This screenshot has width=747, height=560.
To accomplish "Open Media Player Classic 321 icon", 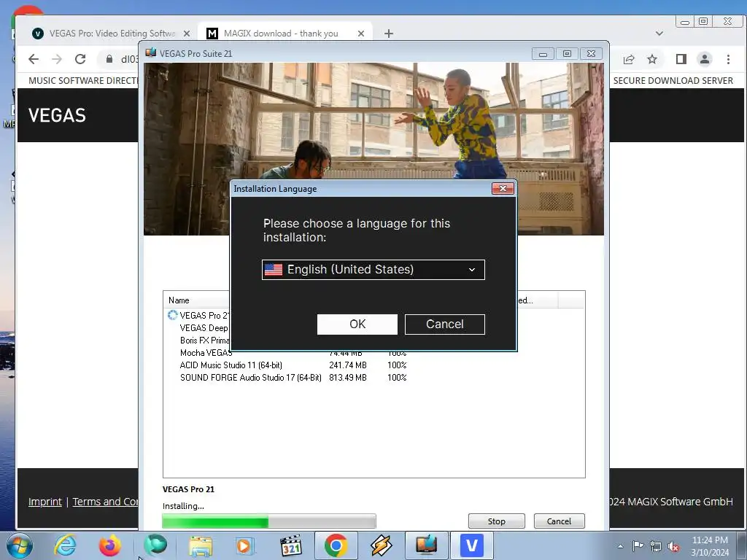I will pos(290,545).
